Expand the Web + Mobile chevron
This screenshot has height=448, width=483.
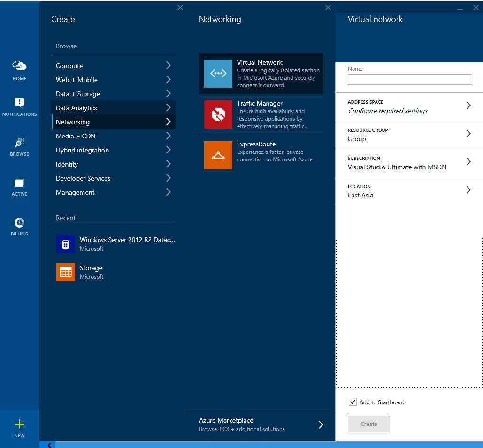[x=168, y=79]
